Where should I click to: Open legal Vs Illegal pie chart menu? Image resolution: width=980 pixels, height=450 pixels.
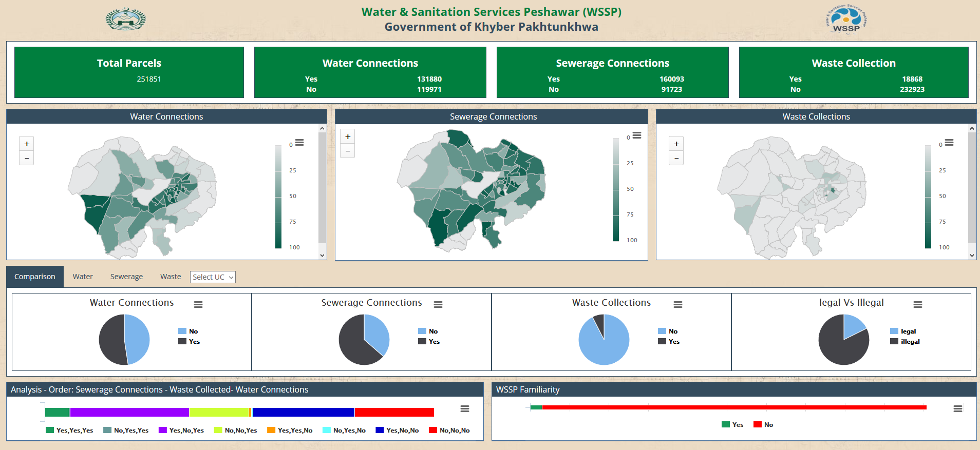[x=918, y=304]
